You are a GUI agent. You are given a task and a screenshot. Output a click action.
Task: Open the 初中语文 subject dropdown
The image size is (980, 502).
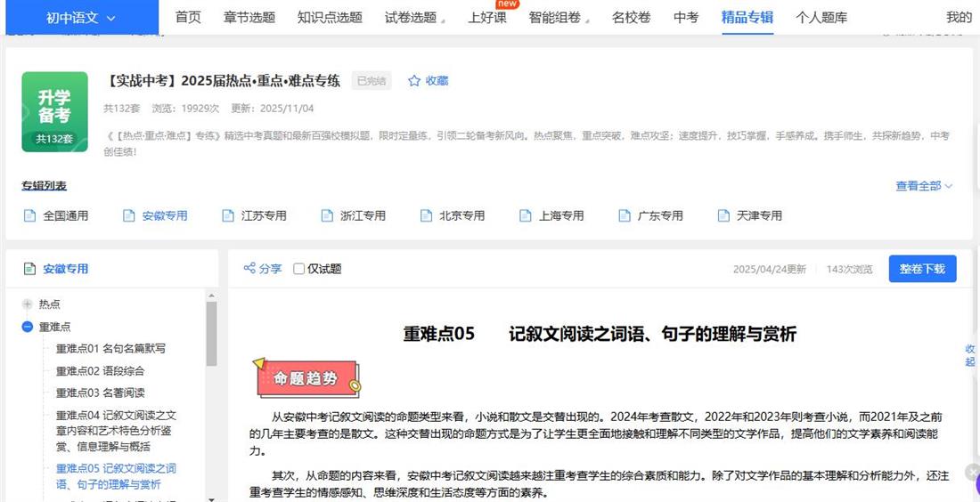(x=81, y=18)
